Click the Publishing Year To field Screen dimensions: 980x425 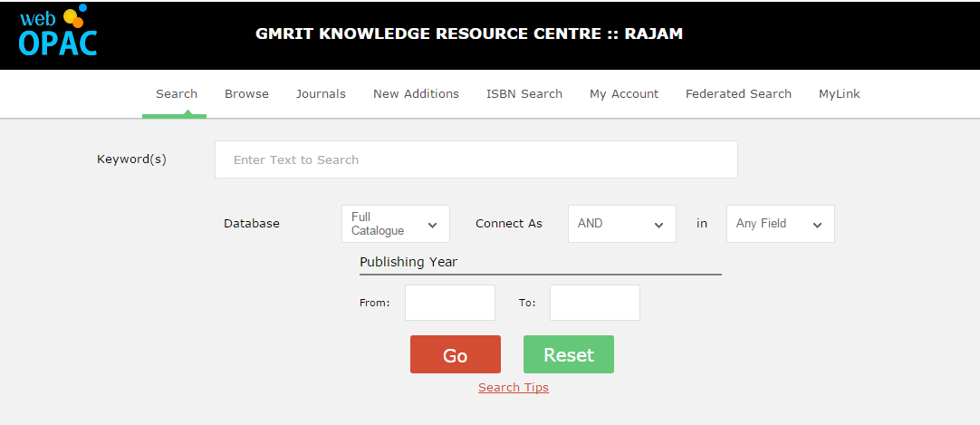coord(595,303)
